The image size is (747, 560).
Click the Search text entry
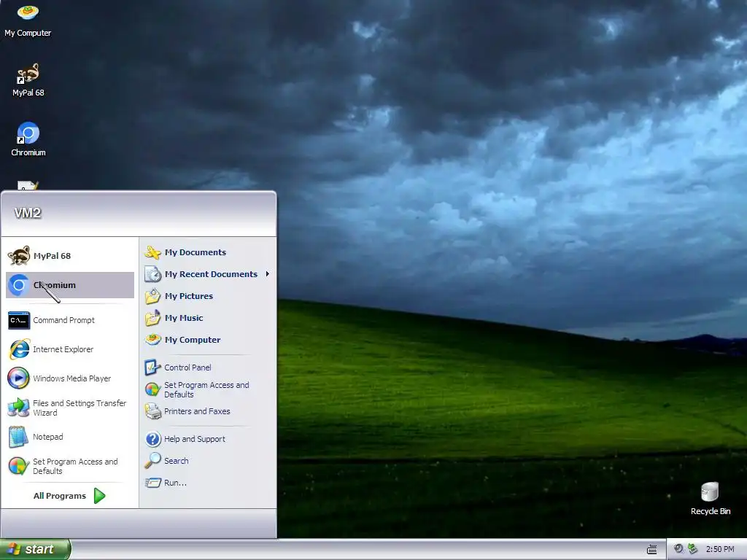pyautogui.click(x=177, y=461)
